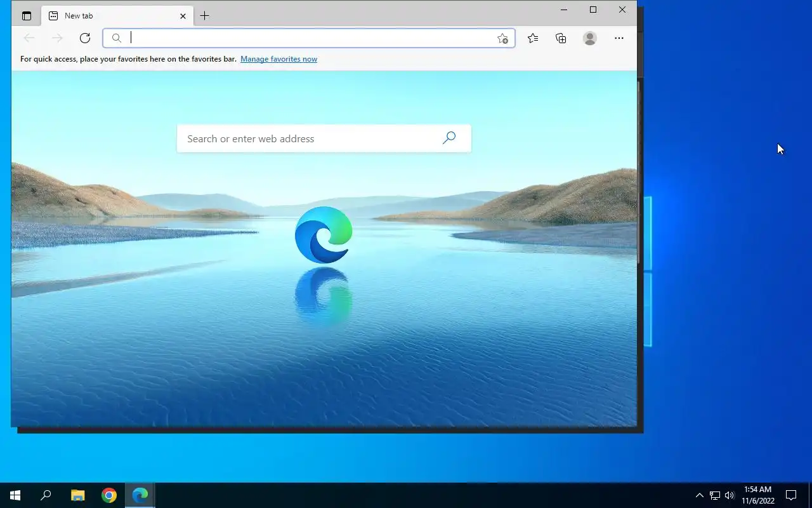The image size is (812, 508).
Task: Add this page to favorites star
Action: pyautogui.click(x=502, y=38)
